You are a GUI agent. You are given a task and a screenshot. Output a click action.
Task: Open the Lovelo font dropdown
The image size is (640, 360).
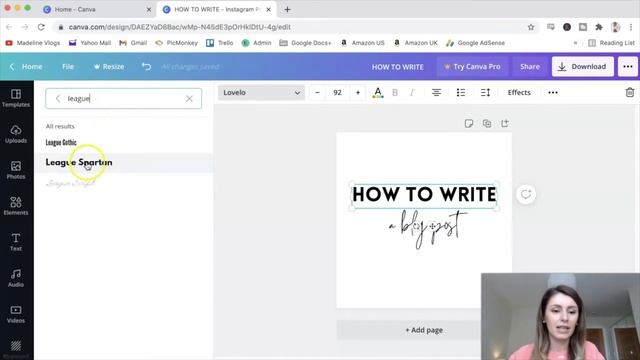tap(261, 93)
